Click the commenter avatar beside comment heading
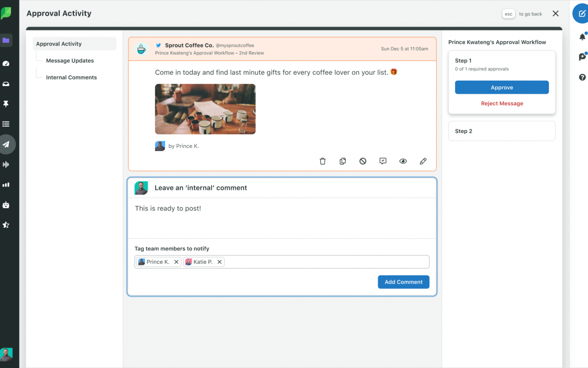Image resolution: width=588 pixels, height=368 pixels. pos(142,188)
